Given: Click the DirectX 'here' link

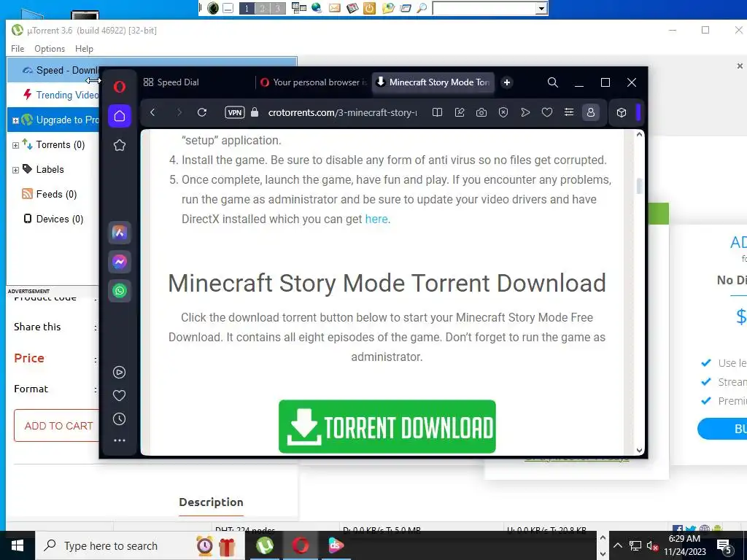Looking at the screenshot, I should (x=376, y=219).
